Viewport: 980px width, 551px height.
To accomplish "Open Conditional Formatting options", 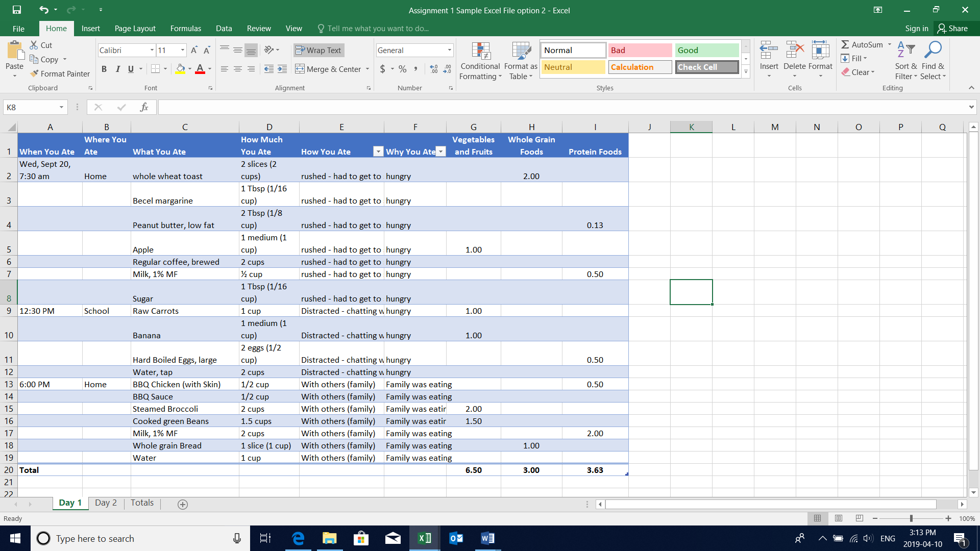I will pos(480,60).
